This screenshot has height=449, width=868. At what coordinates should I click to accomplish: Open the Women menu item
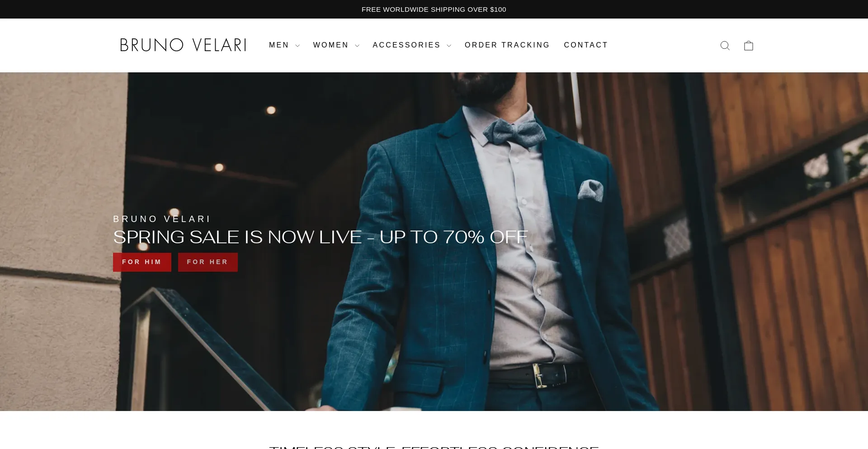[331, 45]
